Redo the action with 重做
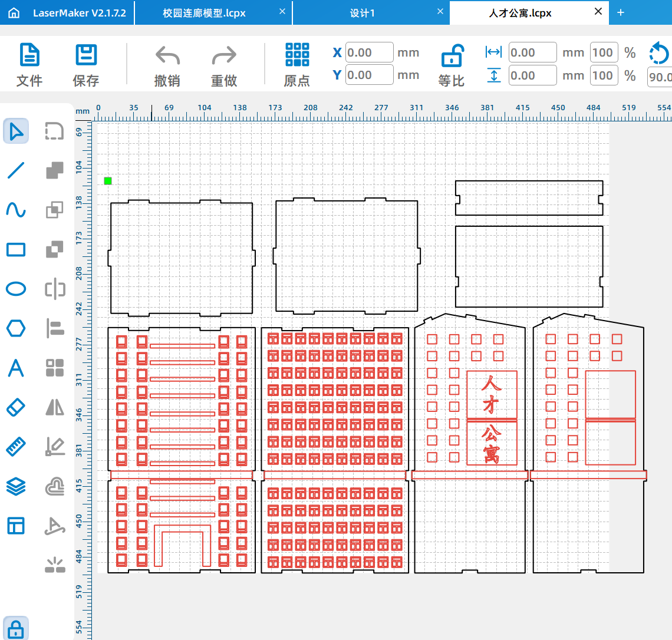The image size is (672, 640). pyautogui.click(x=224, y=65)
